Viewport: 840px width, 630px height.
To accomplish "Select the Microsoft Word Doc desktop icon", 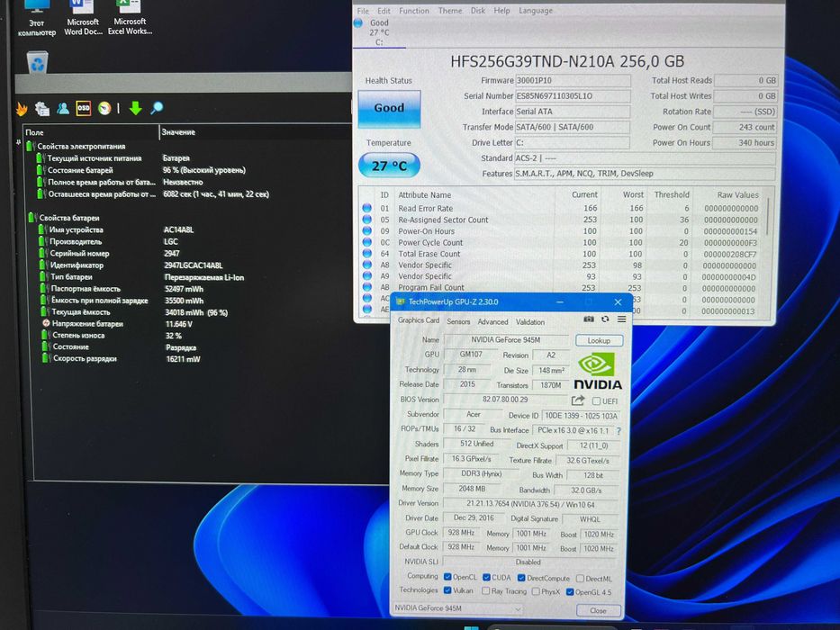I will pyautogui.click(x=83, y=17).
